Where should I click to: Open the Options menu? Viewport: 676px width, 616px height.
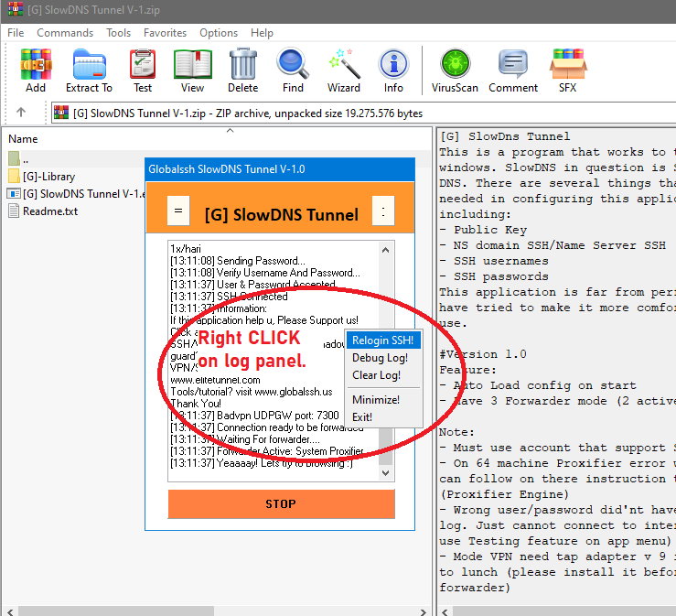219,33
